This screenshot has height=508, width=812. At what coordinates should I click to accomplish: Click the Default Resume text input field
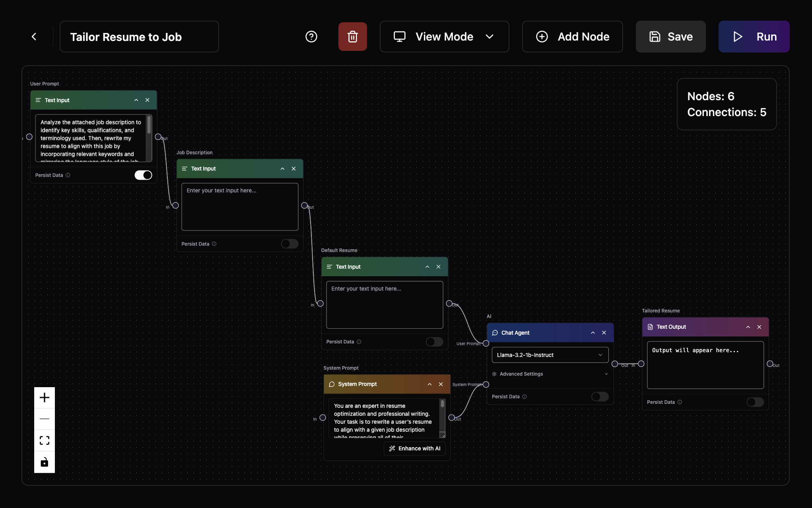(x=384, y=305)
